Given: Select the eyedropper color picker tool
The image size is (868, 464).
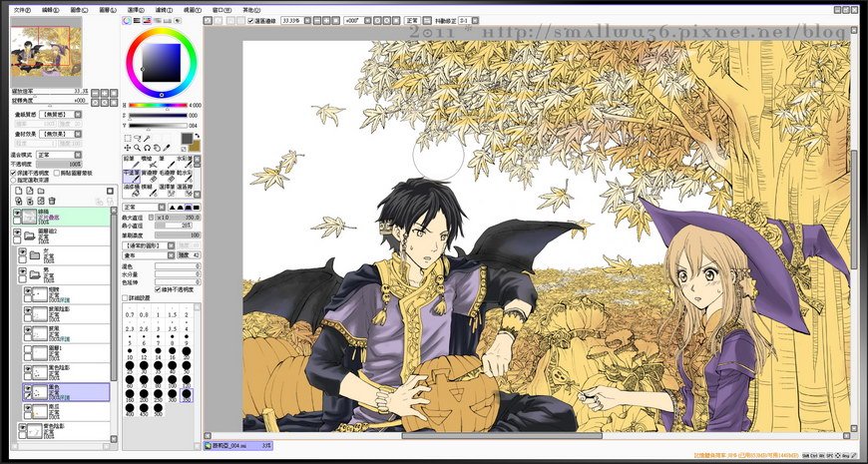Looking at the screenshot, I should [167, 148].
